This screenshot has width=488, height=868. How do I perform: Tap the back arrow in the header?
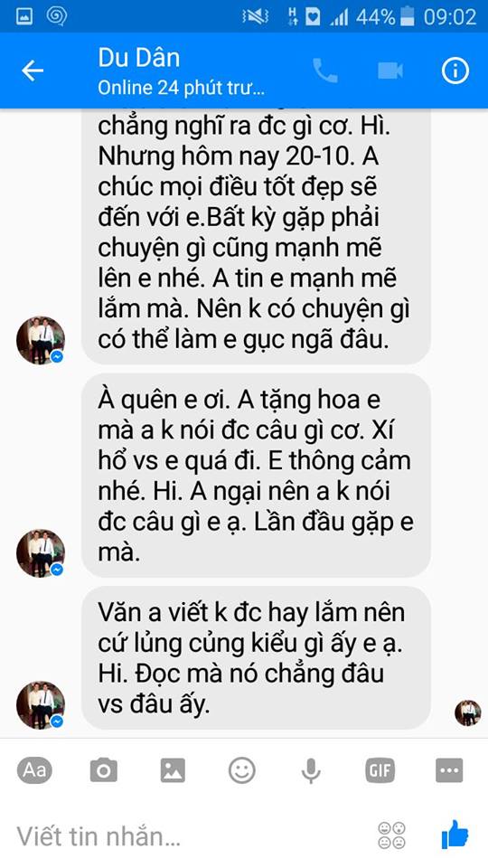[33, 71]
